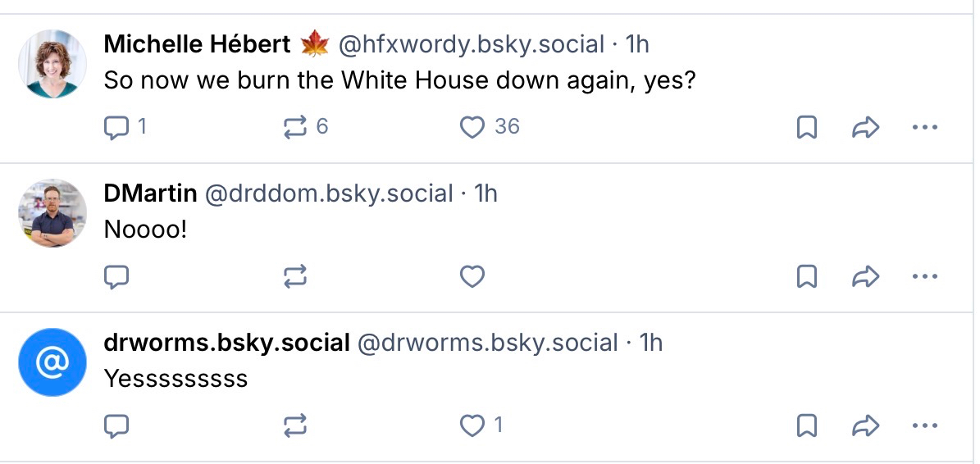The width and height of the screenshot is (980, 464).
Task: Reply to DMartin's "Noooo!" post
Action: click(x=117, y=277)
